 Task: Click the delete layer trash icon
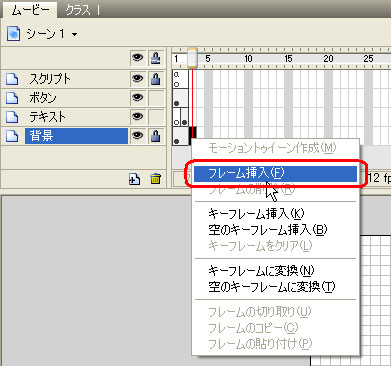[155, 179]
